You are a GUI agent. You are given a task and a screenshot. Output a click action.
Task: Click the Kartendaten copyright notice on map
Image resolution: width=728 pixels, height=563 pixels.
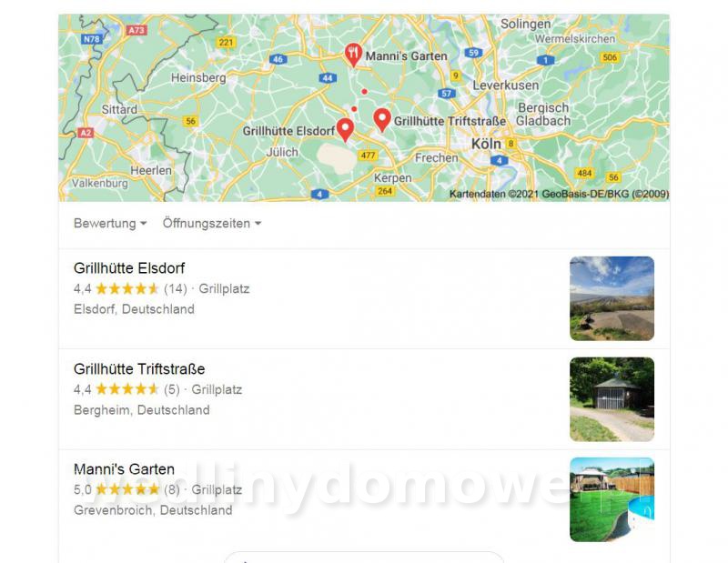(x=559, y=194)
